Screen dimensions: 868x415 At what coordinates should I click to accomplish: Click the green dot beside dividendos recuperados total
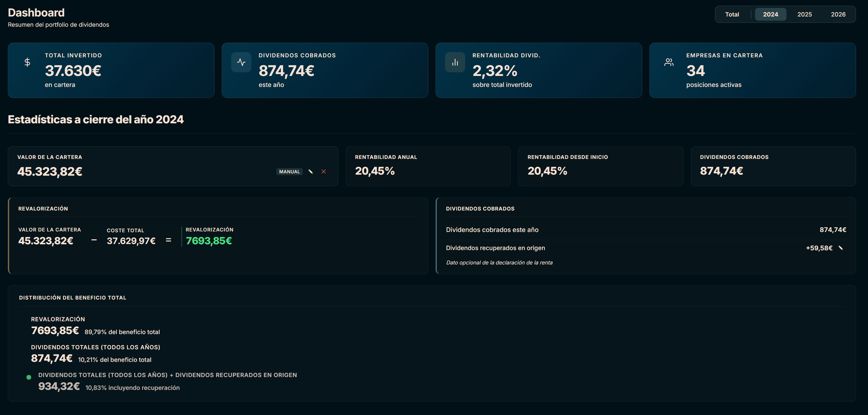[29, 377]
